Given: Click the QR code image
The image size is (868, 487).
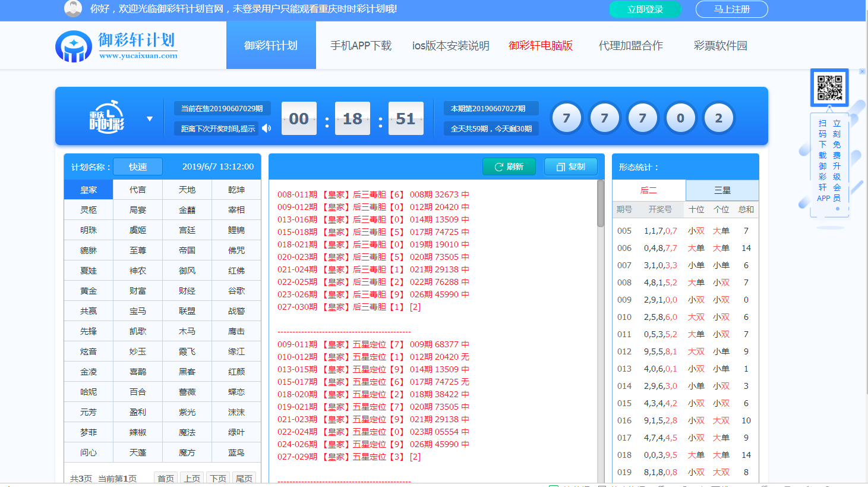Looking at the screenshot, I should [x=829, y=87].
